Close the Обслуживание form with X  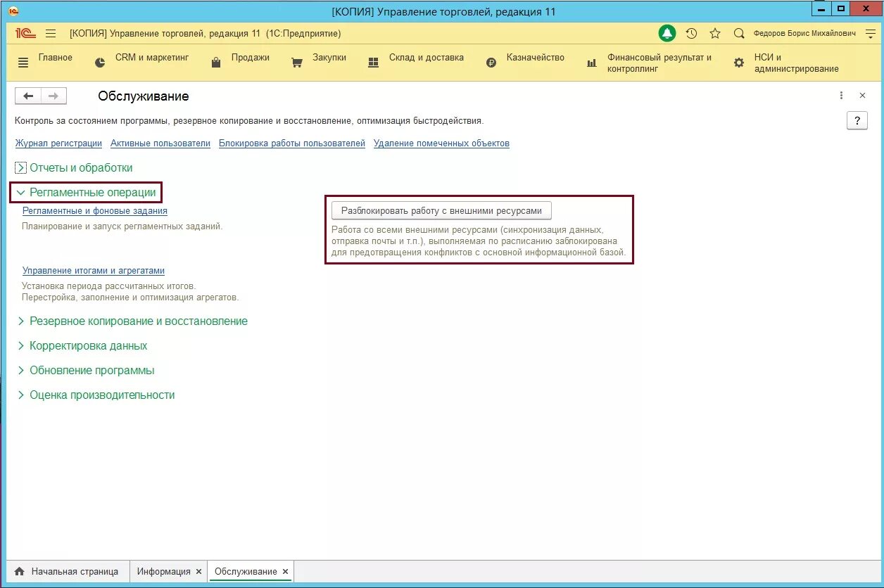pyautogui.click(x=862, y=96)
